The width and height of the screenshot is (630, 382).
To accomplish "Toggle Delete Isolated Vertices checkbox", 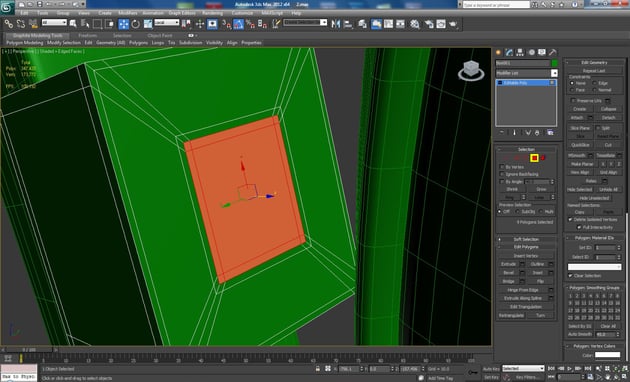I will point(570,219).
